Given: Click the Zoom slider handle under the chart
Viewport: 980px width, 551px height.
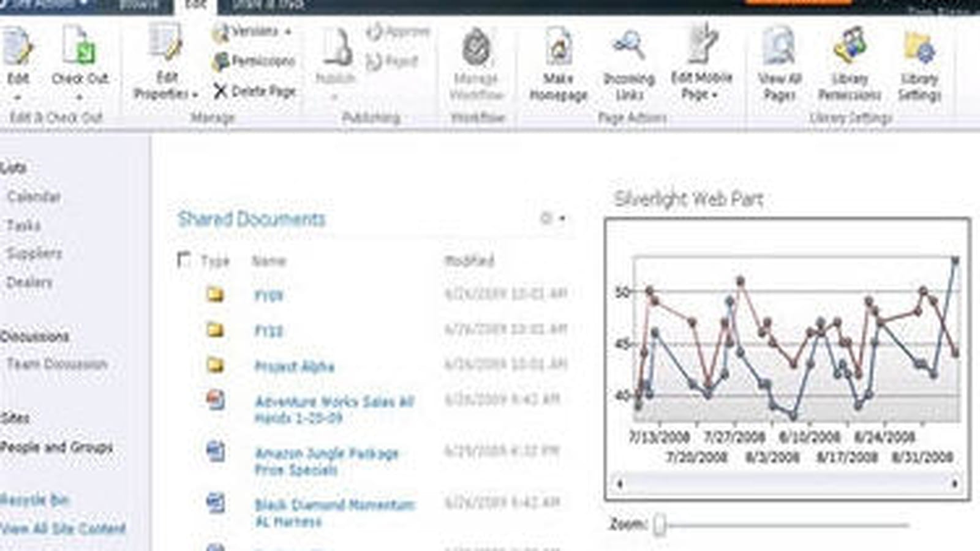Looking at the screenshot, I should pos(659,525).
